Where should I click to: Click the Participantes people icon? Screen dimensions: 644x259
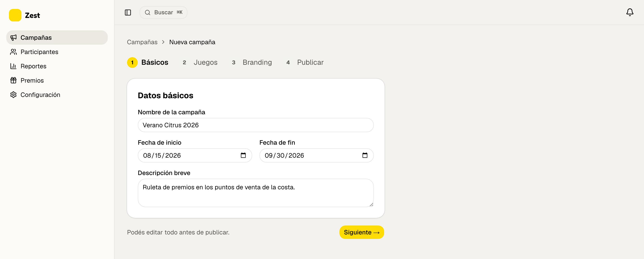tap(13, 52)
